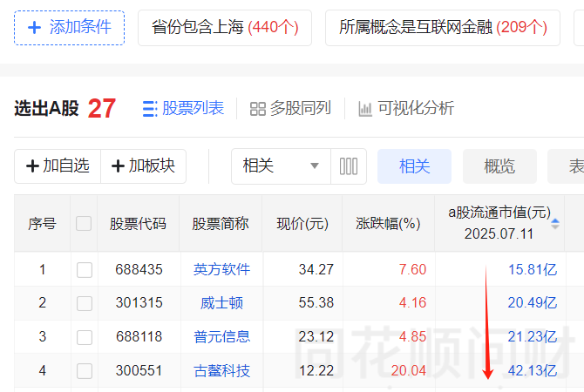This screenshot has width=584, height=392.
Task: Open the 可视化分析 view
Action: [x=406, y=109]
